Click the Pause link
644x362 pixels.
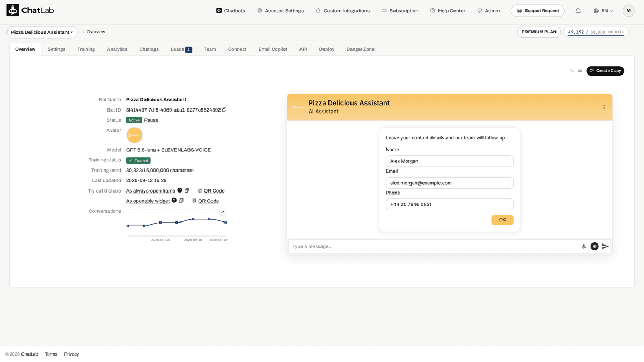tap(151, 120)
